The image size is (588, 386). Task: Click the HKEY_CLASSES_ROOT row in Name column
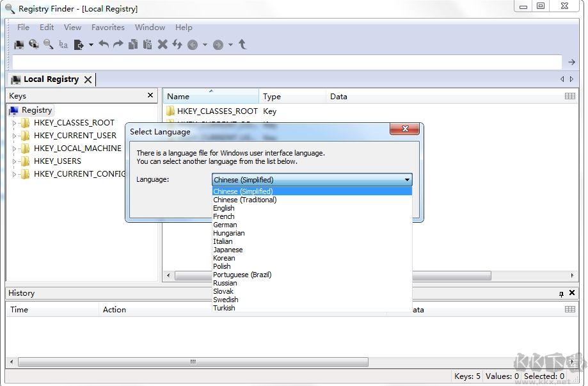(218, 111)
